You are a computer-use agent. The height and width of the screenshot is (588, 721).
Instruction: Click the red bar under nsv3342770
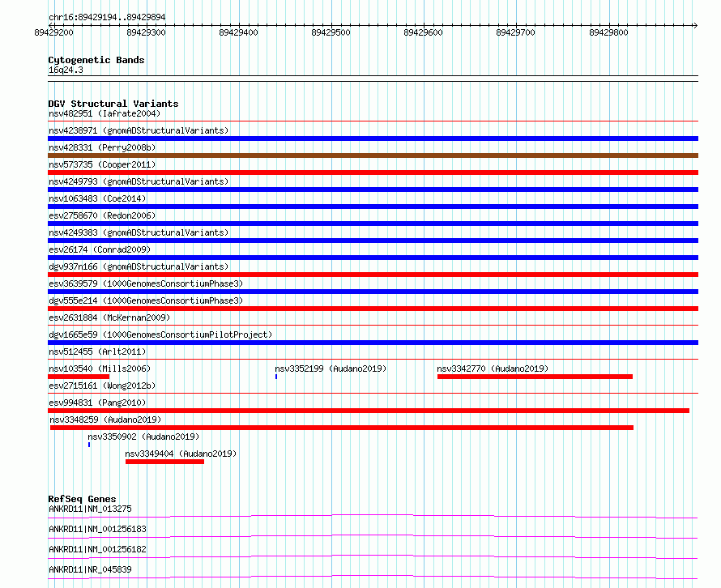535,377
